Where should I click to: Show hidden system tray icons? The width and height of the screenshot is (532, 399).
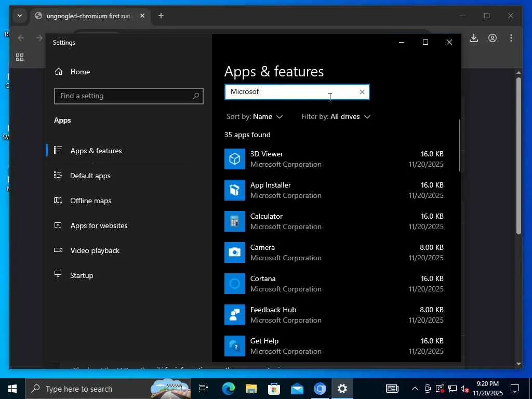pyautogui.click(x=415, y=389)
